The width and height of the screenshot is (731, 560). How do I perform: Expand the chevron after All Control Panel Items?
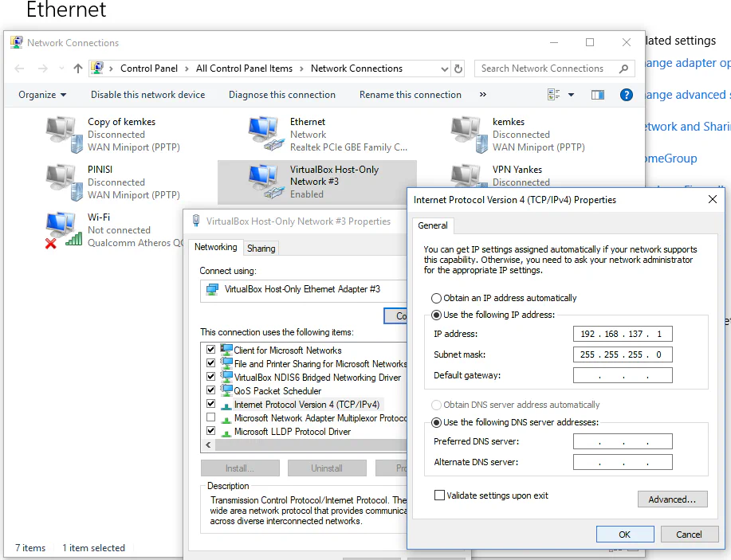[301, 69]
